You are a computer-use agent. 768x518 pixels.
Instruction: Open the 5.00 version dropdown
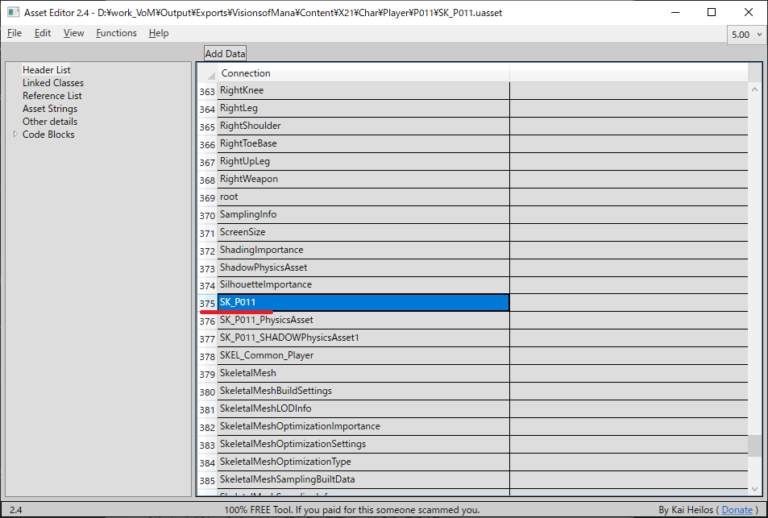pos(746,33)
